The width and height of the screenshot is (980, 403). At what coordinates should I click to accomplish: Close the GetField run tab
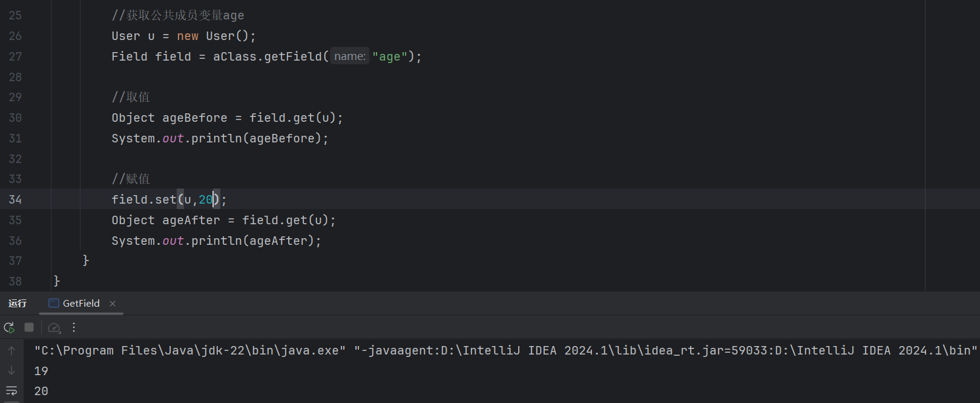(113, 304)
